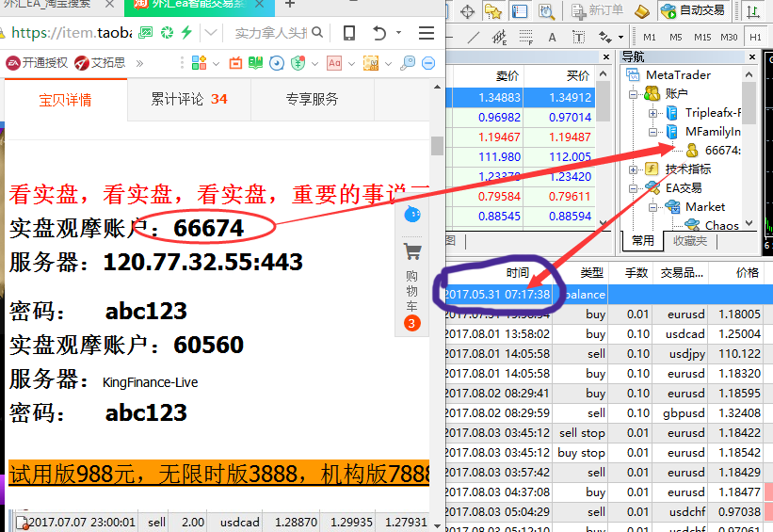Select the equidistant channel tool
This screenshot has height=532, width=773.
499,37
